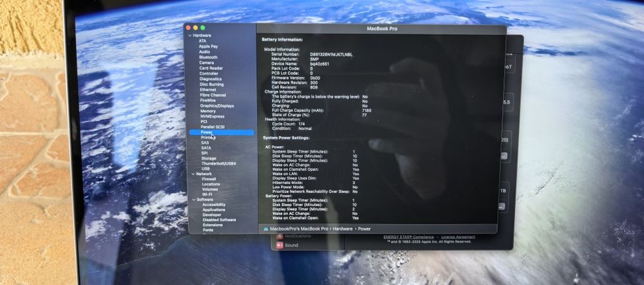Select Locations under Network

coord(211,184)
